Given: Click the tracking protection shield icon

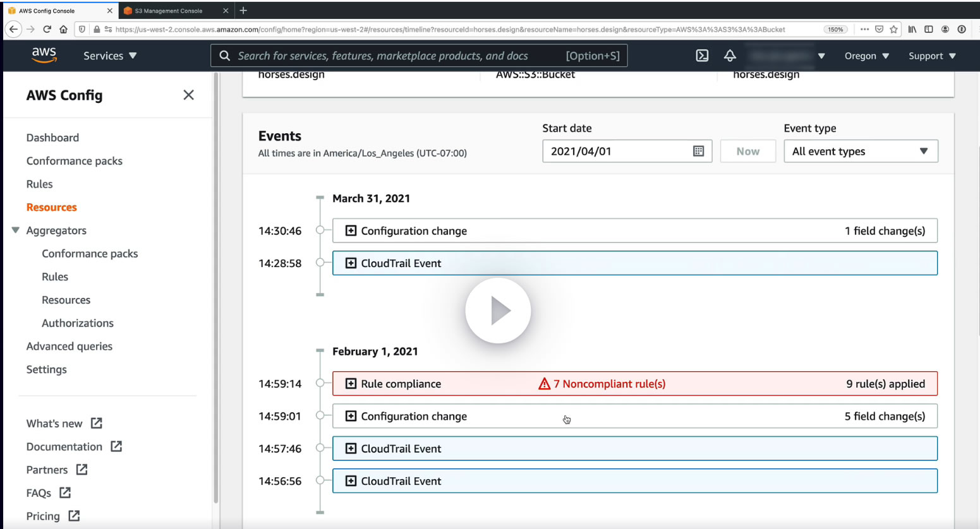Looking at the screenshot, I should point(82,29).
